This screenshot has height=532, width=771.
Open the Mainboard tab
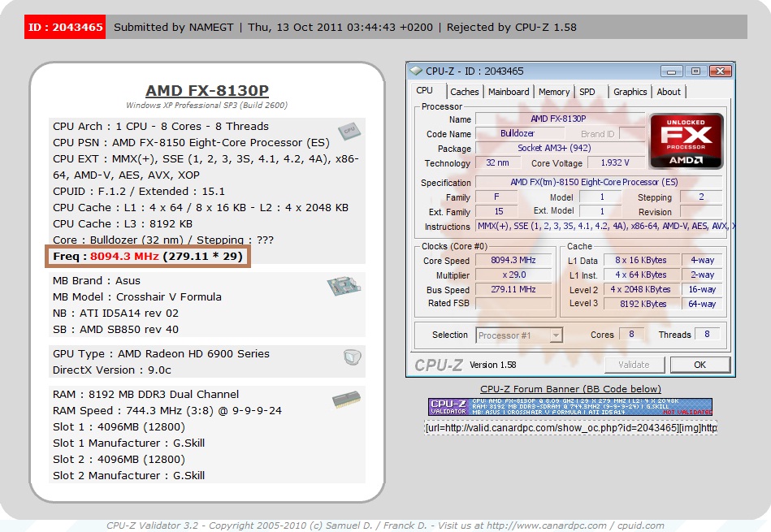(x=509, y=92)
